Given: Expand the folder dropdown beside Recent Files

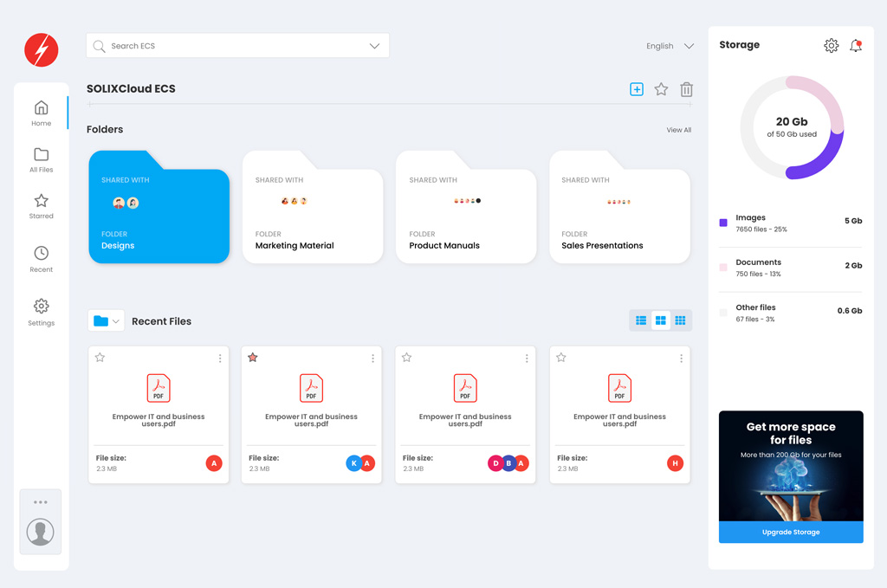Looking at the screenshot, I should click(106, 320).
